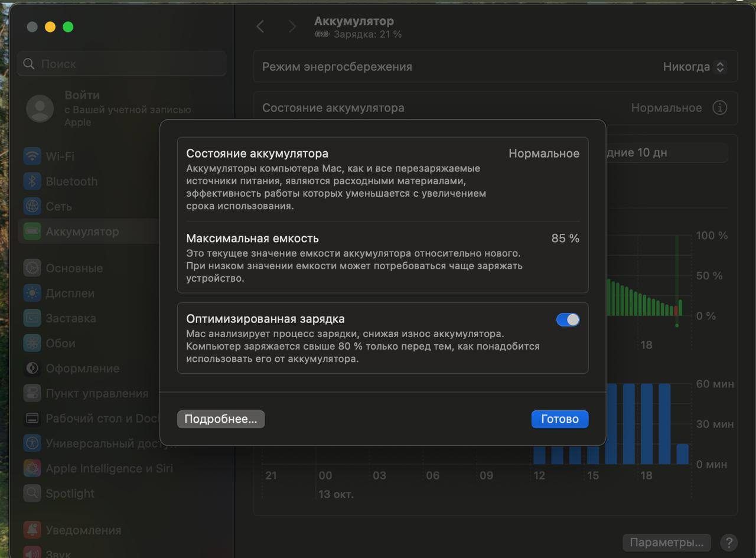Select the Дисплеи sun icon

point(32,293)
